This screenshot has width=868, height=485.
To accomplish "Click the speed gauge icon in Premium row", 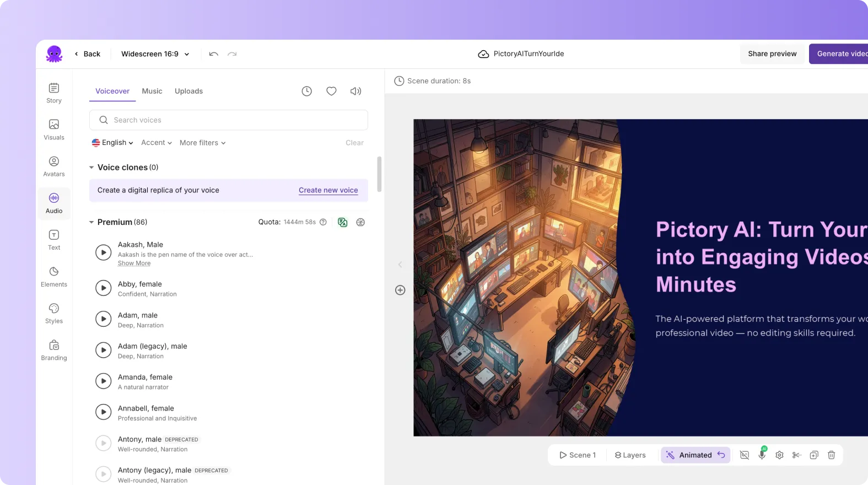I will tap(360, 222).
